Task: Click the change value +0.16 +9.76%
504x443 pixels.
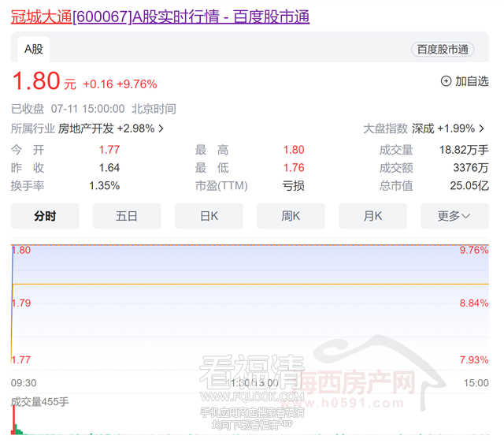Action: coord(120,84)
